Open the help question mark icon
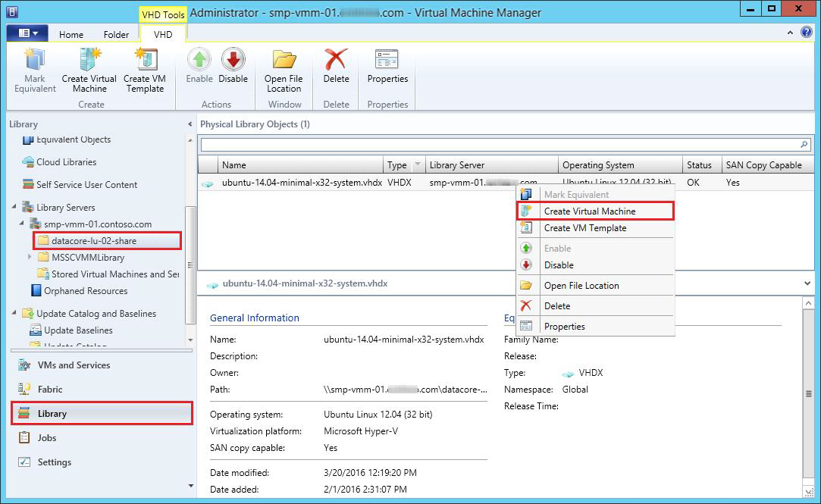The image size is (821, 504). [x=808, y=33]
